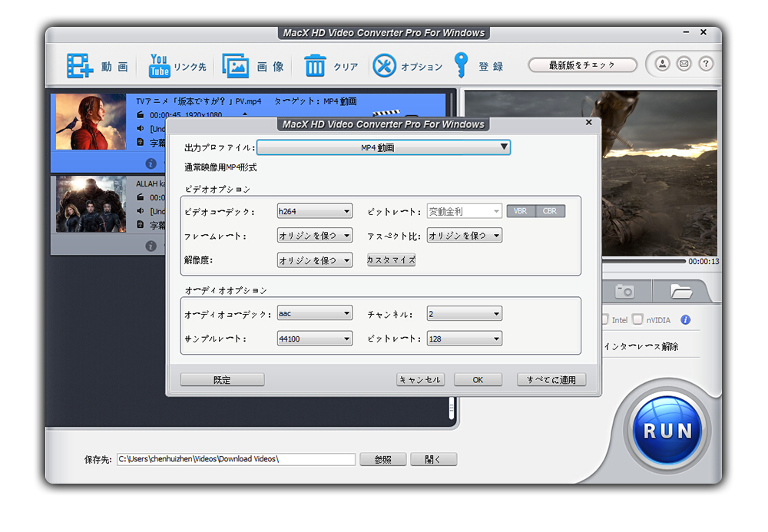Click the 00:00:13 preview time text

pos(703,261)
